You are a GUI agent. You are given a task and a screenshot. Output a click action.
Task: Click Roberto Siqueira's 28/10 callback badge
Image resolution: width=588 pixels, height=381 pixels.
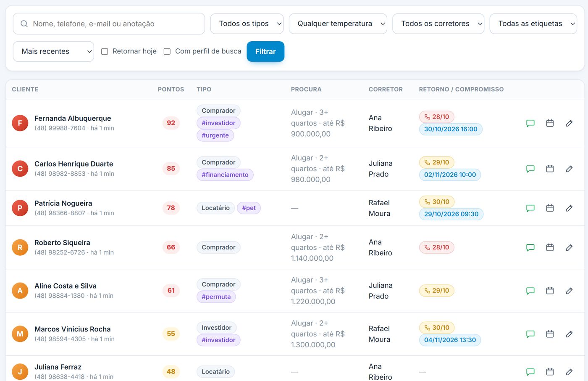[x=436, y=247]
